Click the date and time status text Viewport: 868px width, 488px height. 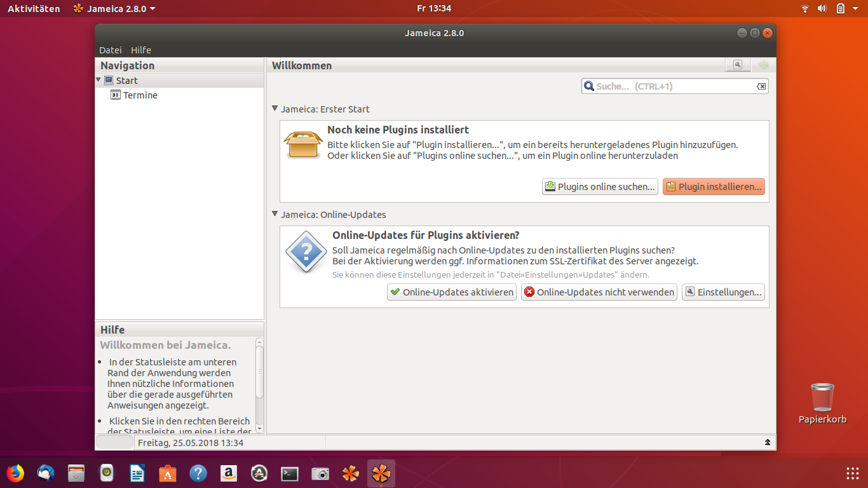pos(191,442)
